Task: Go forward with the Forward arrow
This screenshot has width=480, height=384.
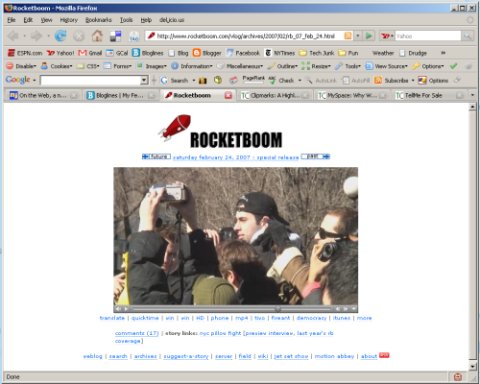Action: [x=36, y=36]
